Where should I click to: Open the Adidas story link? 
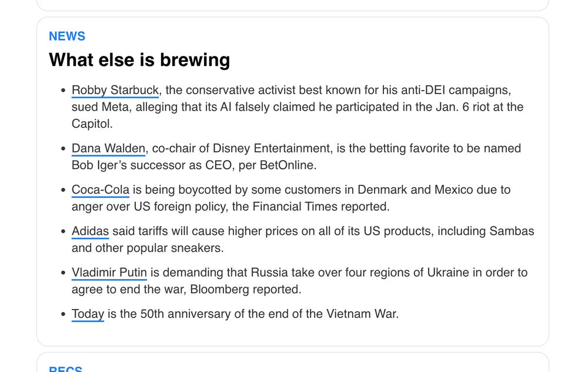[90, 231]
